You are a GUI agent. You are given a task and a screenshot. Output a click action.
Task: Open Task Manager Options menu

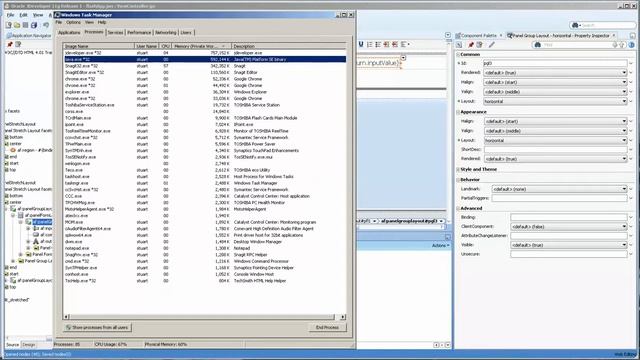tap(73, 22)
